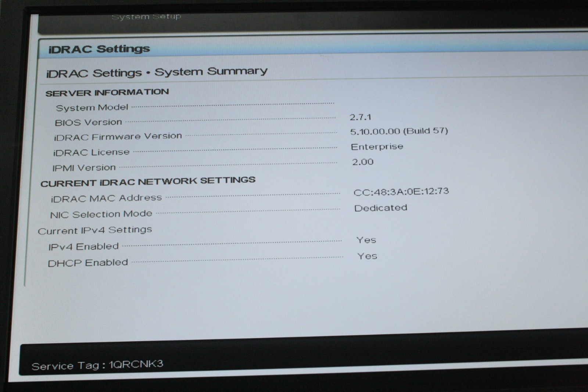
Task: Select the iDRAC Firmware Version label
Action: [x=118, y=137]
